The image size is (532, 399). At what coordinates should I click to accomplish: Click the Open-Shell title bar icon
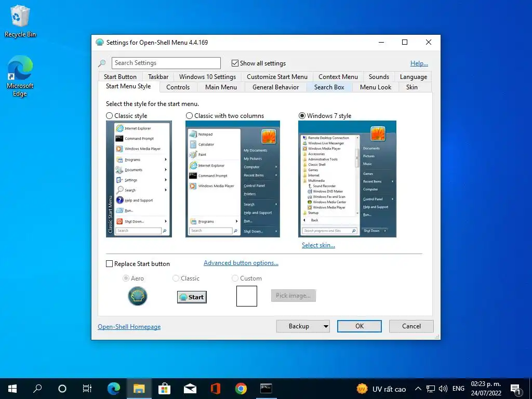[x=99, y=43]
